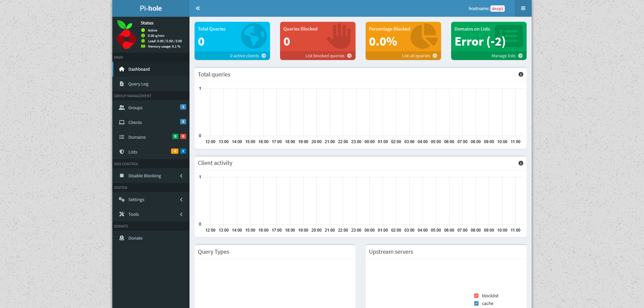The height and width of the screenshot is (308, 644).
Task: Click arrow icon next to active clients
Action: pos(264,56)
